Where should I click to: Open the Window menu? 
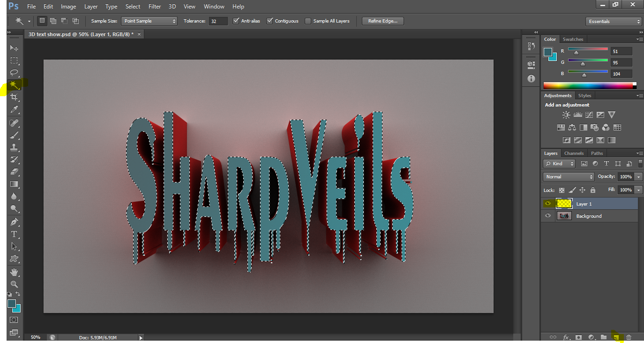pyautogui.click(x=213, y=7)
